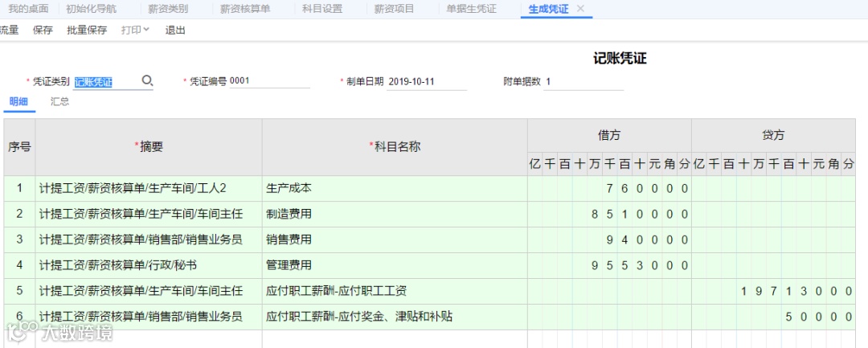Click 应付职工薪酬-应付奖金、津贴和补贴 cell
This screenshot has width=868, height=348.
[394, 317]
